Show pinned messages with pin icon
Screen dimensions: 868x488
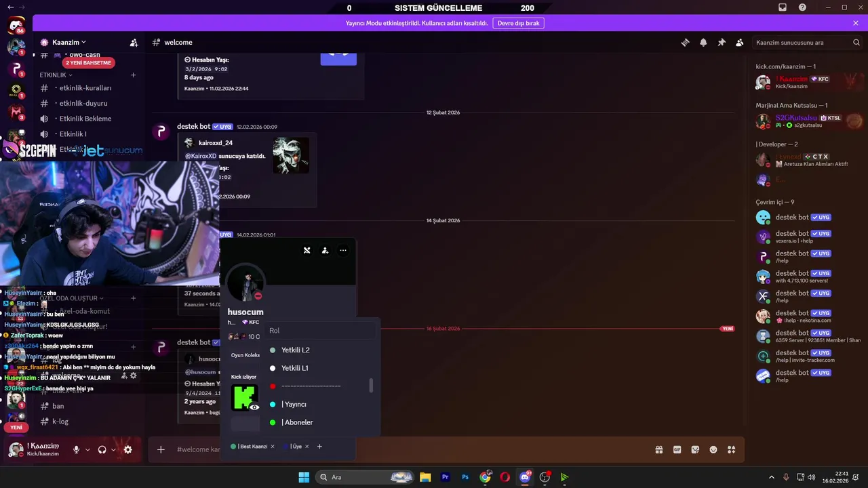point(722,42)
